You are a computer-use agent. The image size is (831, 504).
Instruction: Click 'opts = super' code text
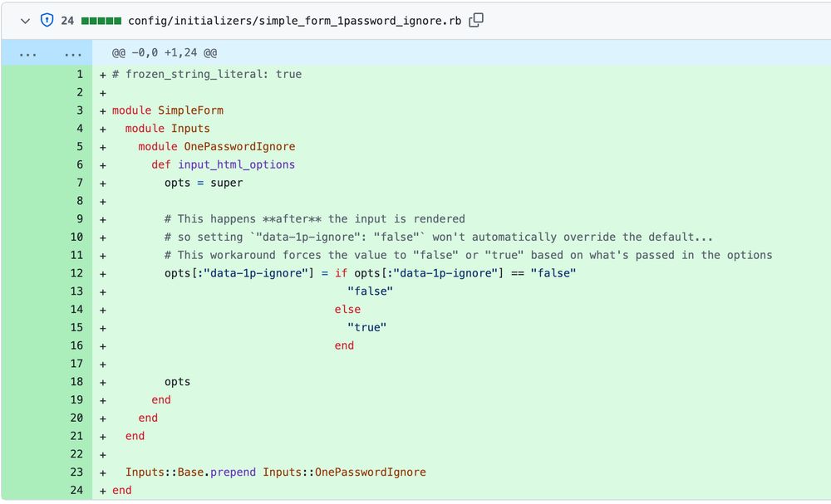pos(204,183)
